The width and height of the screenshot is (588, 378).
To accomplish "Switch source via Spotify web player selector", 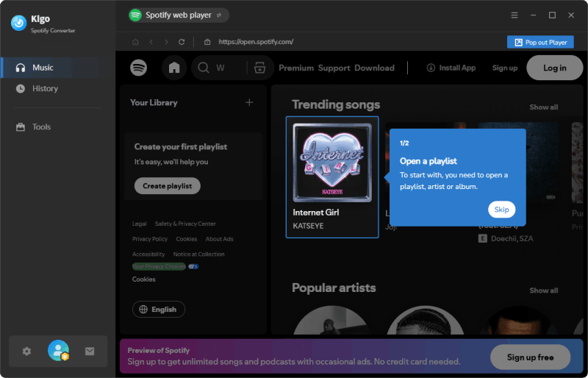I will click(179, 15).
